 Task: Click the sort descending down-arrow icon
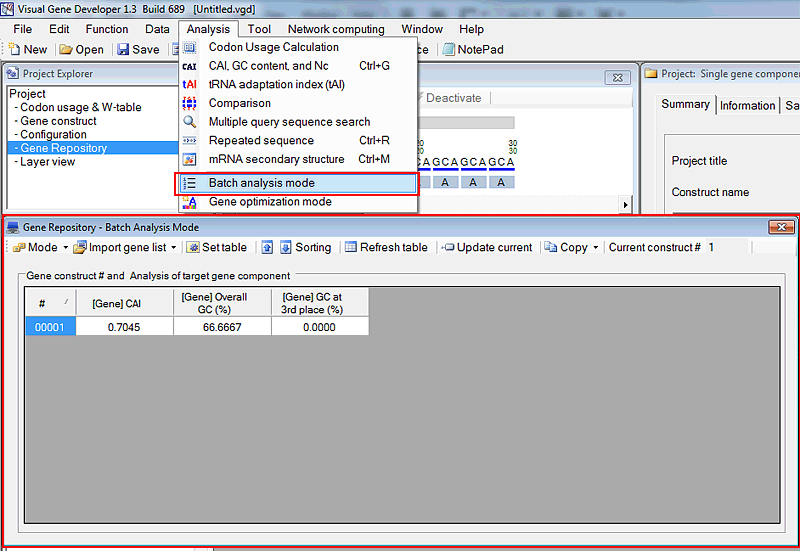point(286,247)
